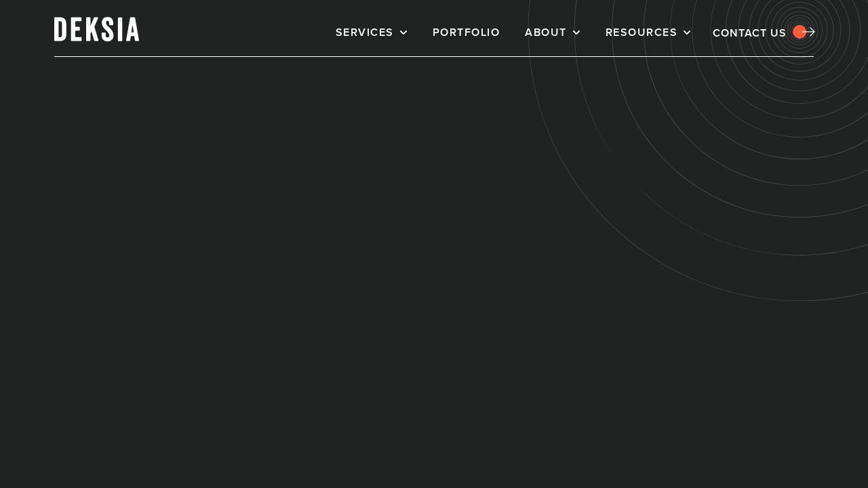Click the arrow icon next to Contact Us
Screen dimensions: 868x488
point(810,32)
